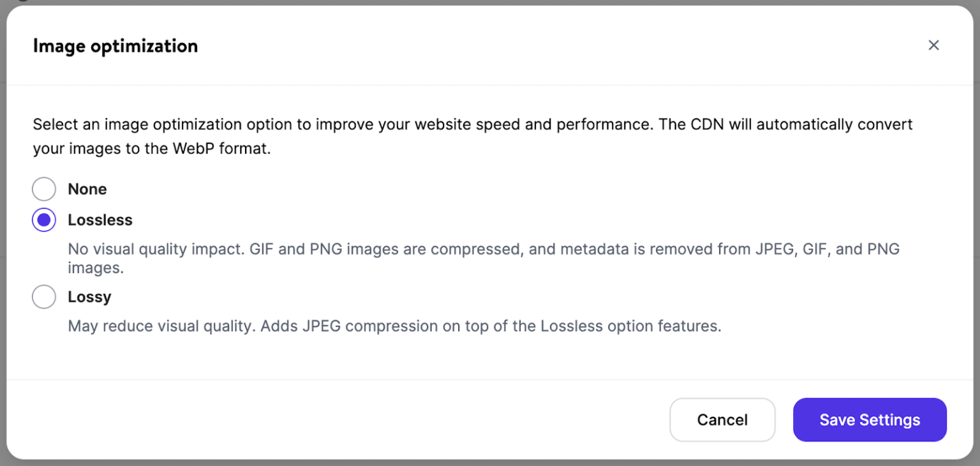The image size is (980, 466).
Task: Click the Lossy option label
Action: coord(89,296)
